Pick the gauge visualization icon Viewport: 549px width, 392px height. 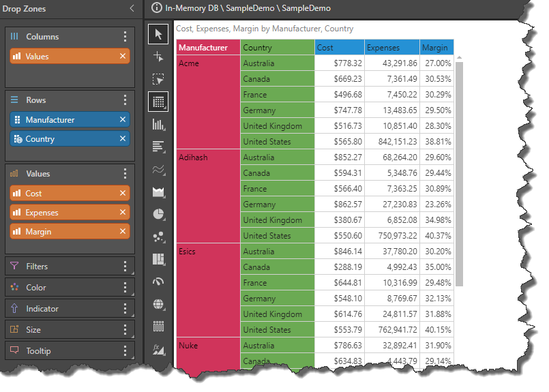pyautogui.click(x=158, y=282)
